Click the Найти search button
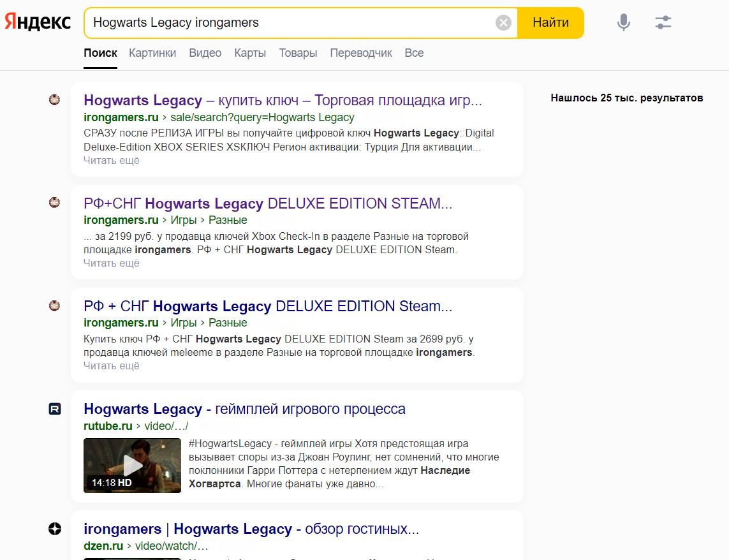The image size is (729, 560). coord(550,23)
